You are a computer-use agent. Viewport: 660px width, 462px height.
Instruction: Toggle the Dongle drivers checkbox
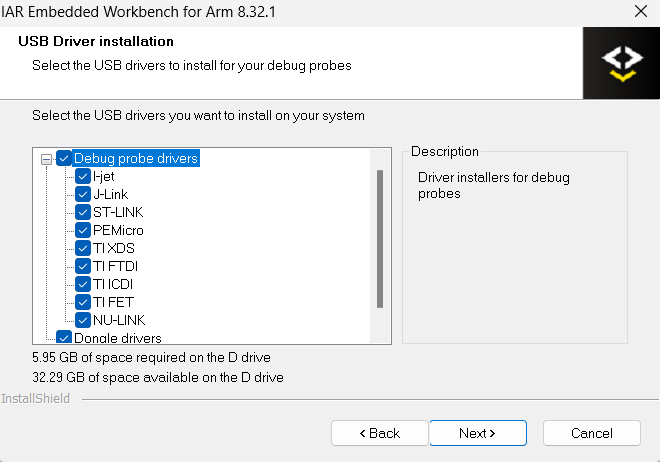(64, 337)
